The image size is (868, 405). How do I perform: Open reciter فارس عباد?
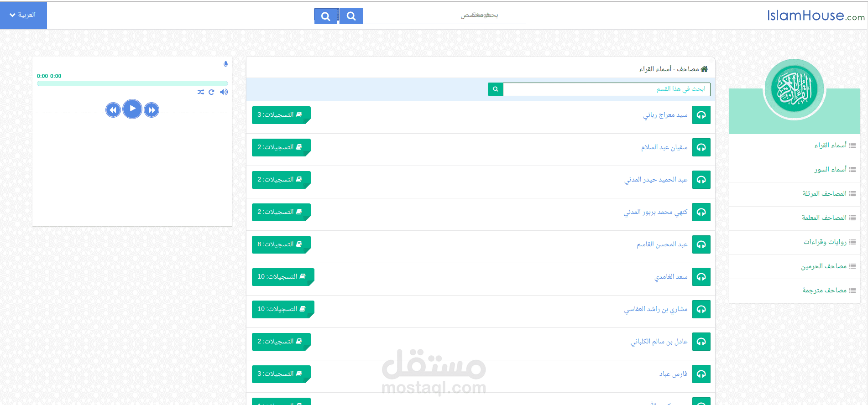[673, 374]
